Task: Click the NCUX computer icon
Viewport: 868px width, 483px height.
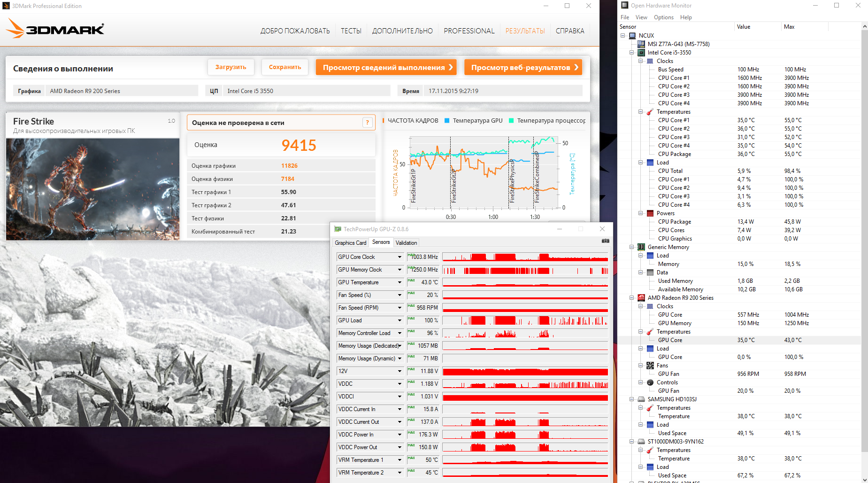Action: click(632, 36)
